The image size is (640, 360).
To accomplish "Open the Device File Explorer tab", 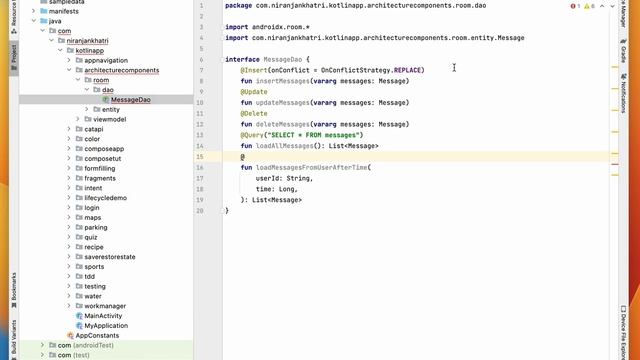I will point(623,333).
